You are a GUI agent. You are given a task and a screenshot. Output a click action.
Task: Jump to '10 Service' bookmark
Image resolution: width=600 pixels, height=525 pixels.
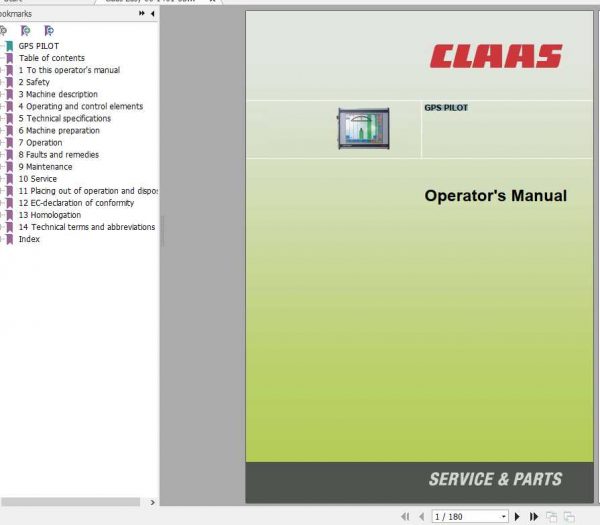[38, 179]
